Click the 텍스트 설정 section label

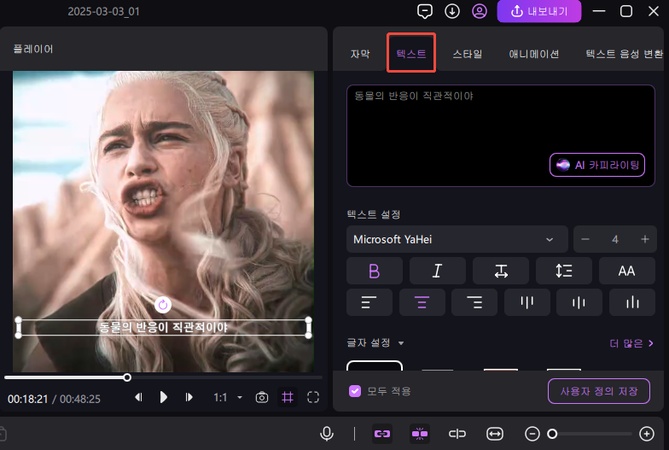[374, 214]
